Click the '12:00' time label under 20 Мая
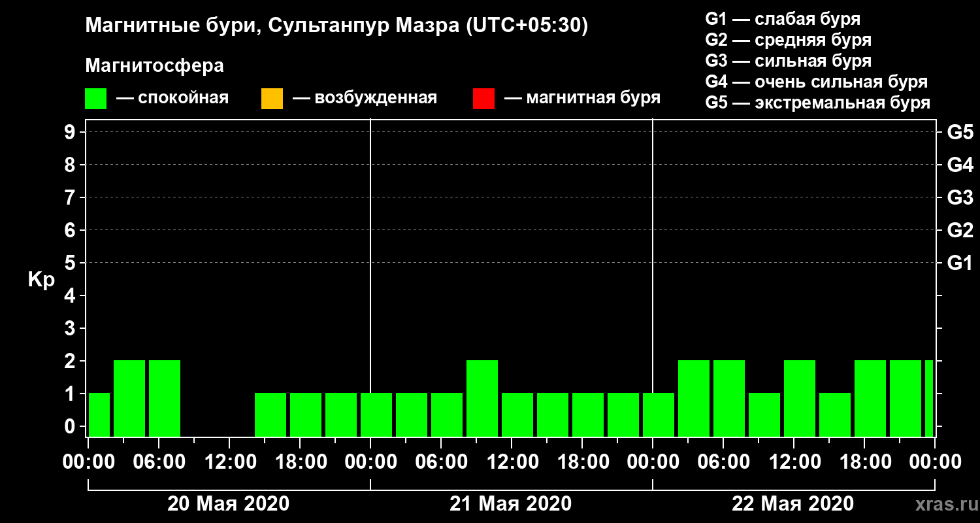Viewport: 980px width, 523px height. [230, 462]
